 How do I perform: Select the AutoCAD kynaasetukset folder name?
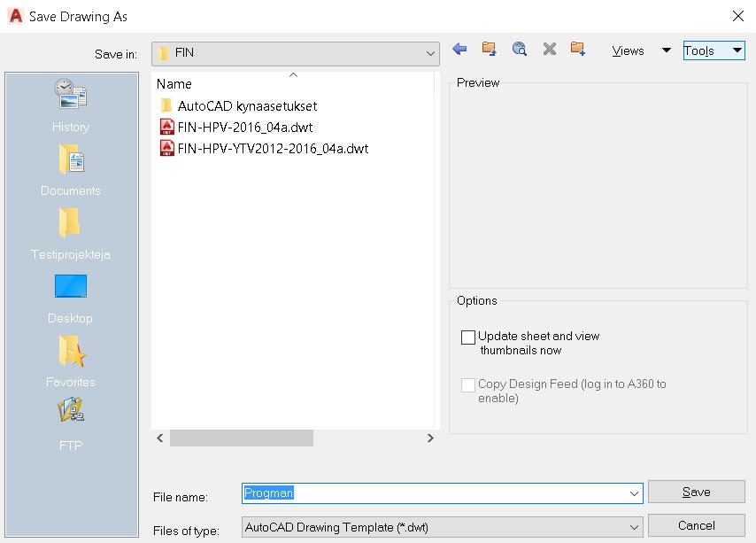pos(247,105)
